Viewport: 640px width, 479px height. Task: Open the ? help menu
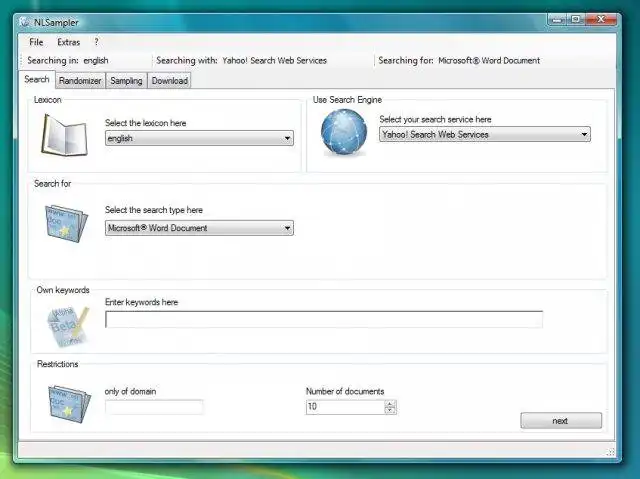pyautogui.click(x=96, y=42)
